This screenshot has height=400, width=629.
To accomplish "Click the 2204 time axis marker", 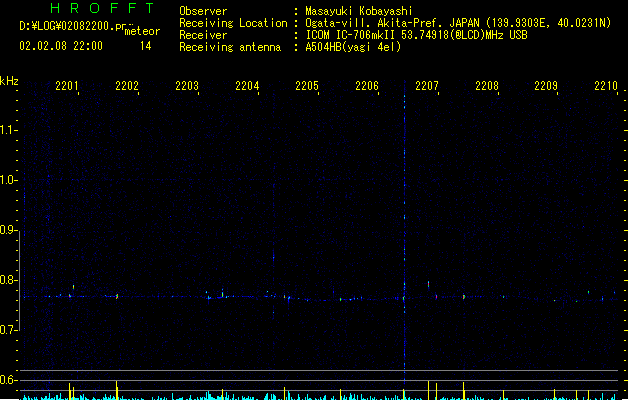I will 247,86.
